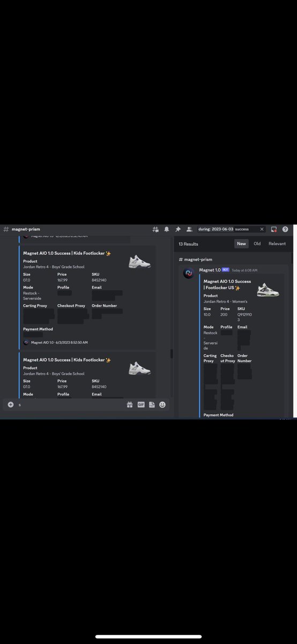Viewport: 297px width, 644px height.
Task: Open pinned messages pin icon
Action: pyautogui.click(x=178, y=229)
